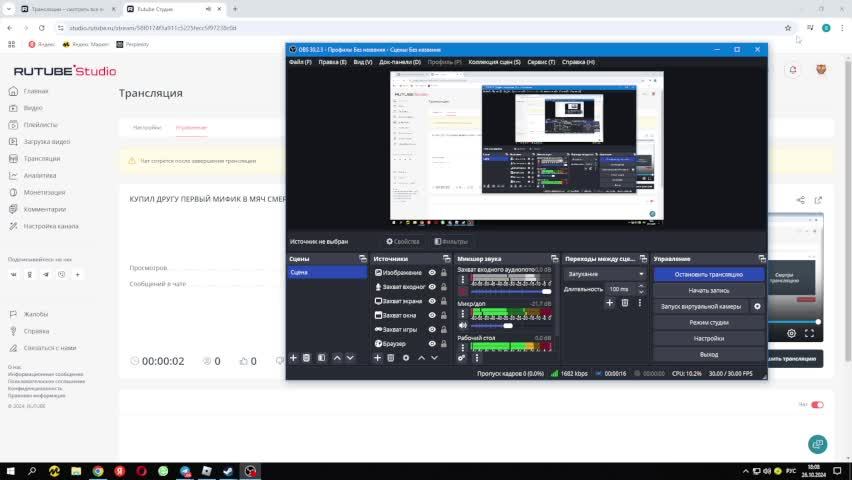The height and width of the screenshot is (480, 852).
Task: Click Выход button in OBS
Action: [709, 354]
